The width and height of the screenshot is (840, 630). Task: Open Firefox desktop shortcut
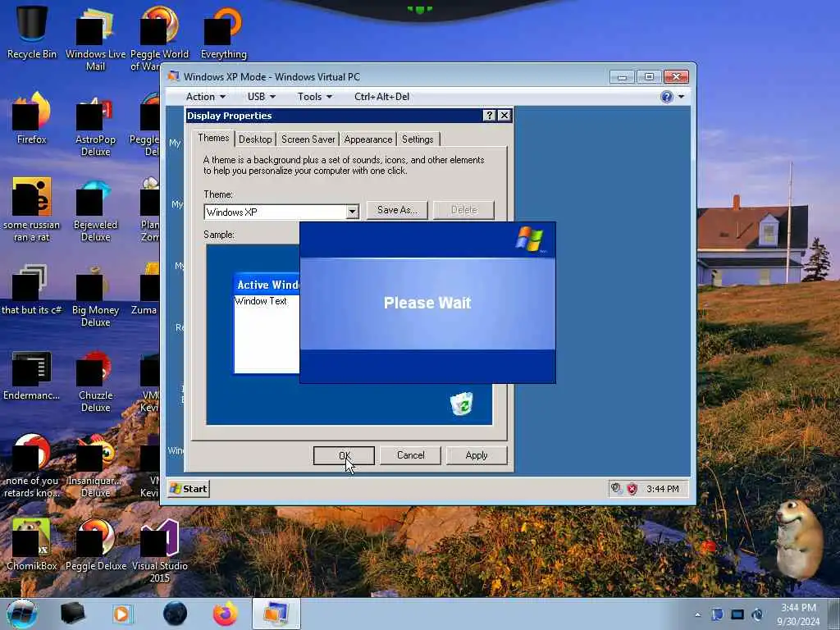pyautogui.click(x=32, y=118)
